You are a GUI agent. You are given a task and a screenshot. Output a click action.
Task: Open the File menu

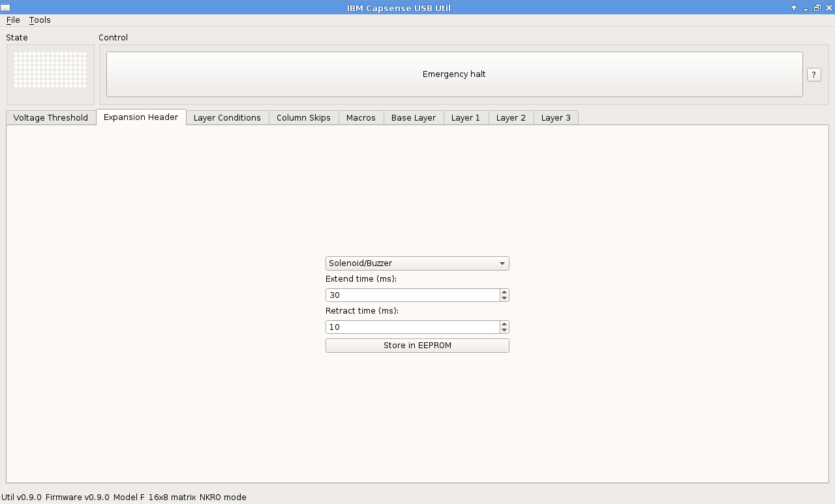point(13,20)
